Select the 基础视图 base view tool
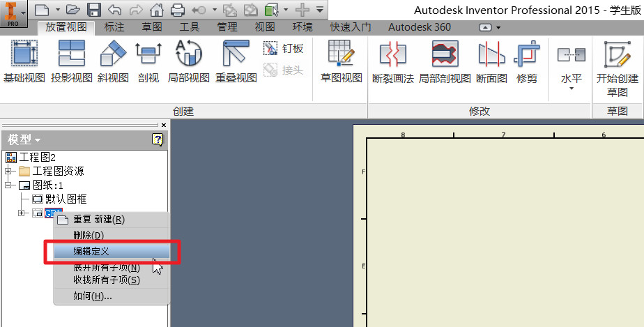The width and height of the screenshot is (644, 327). 24,61
